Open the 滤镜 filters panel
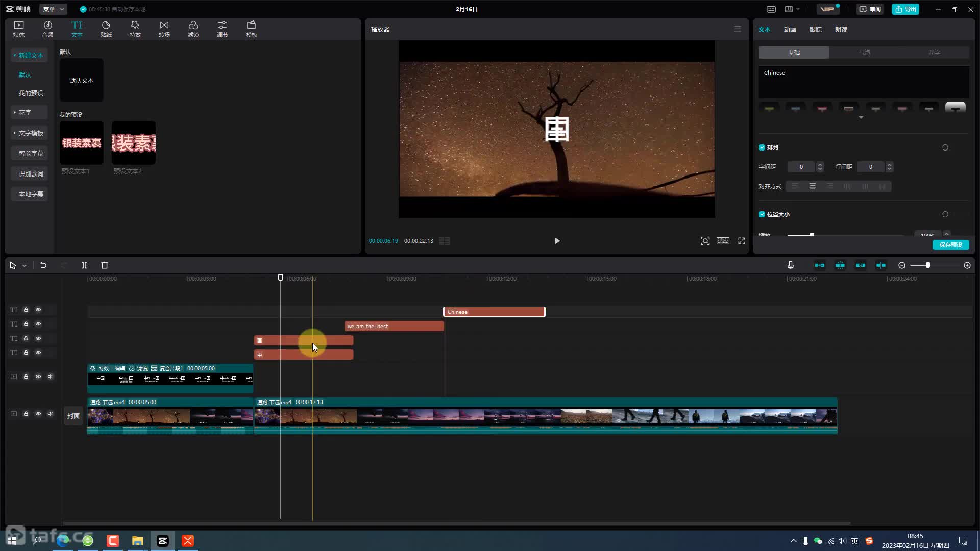980x551 pixels. (x=193, y=29)
